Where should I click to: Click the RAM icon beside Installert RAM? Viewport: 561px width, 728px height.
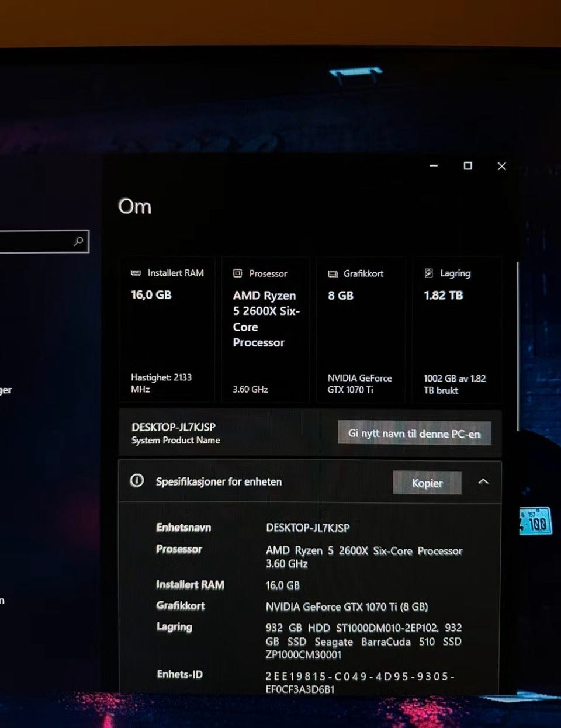[x=136, y=273]
